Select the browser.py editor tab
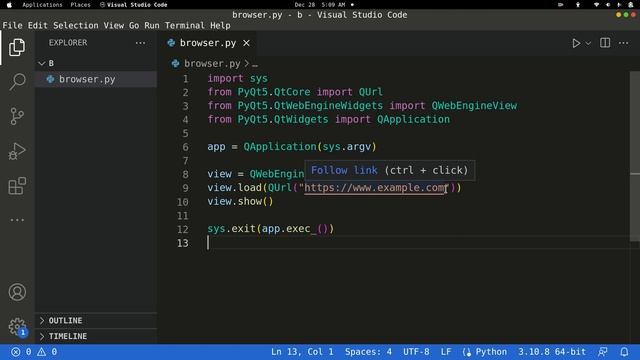This screenshot has height=360, width=640. (x=208, y=43)
